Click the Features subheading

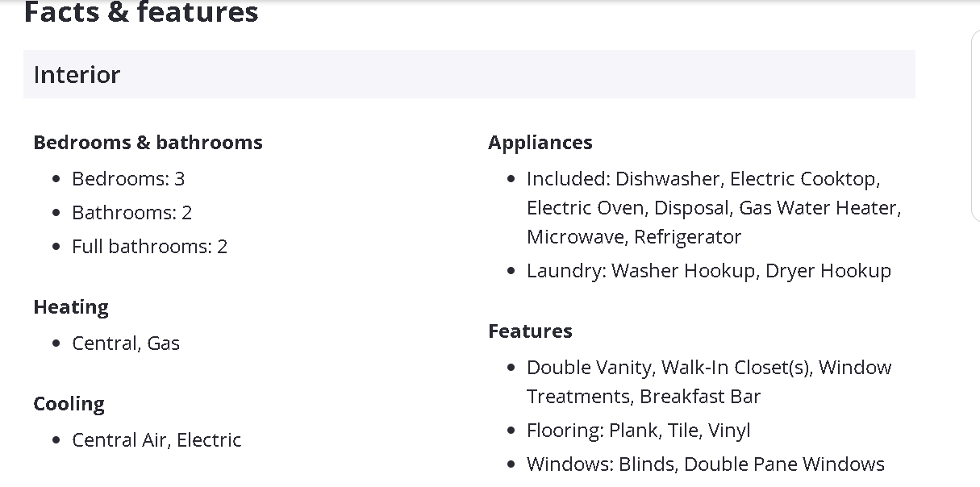(530, 331)
